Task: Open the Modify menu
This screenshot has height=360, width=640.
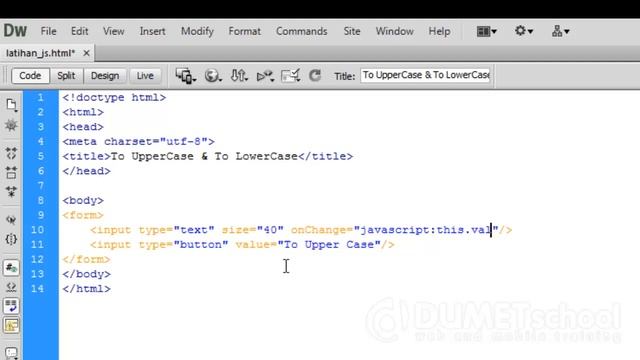Action: [x=197, y=31]
